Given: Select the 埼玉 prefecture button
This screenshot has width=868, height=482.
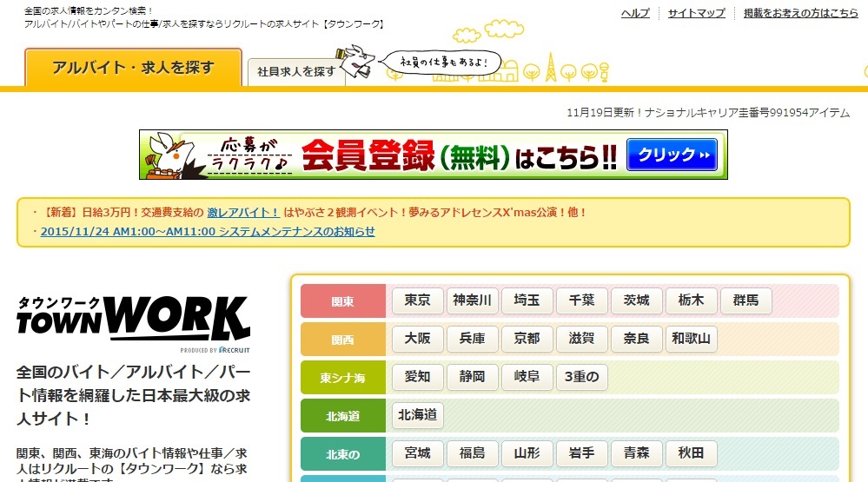Looking at the screenshot, I should [527, 300].
